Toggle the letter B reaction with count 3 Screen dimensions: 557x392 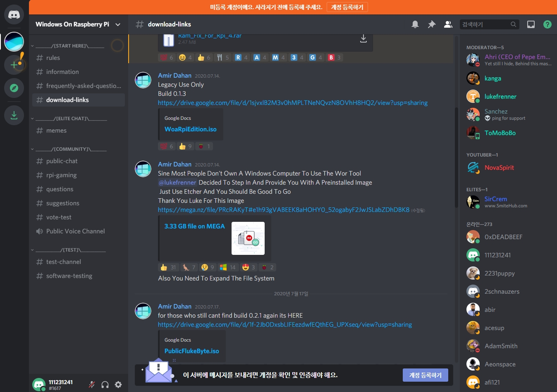(335, 57)
